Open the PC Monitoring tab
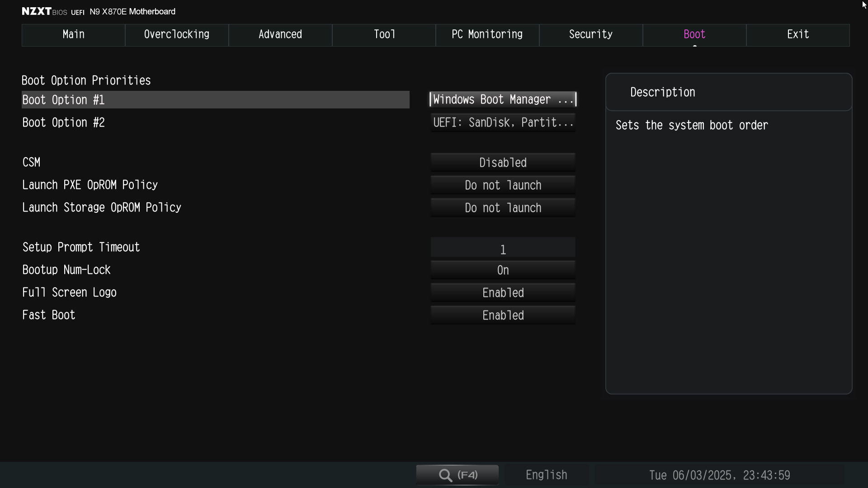Viewport: 868px width, 488px height. (487, 35)
